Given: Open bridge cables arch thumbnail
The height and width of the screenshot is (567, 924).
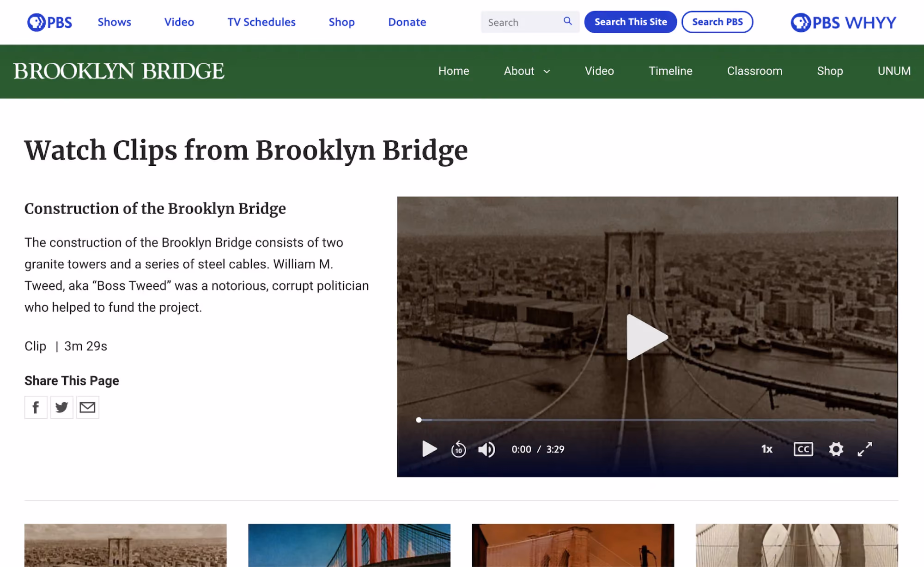Looking at the screenshot, I should (x=797, y=545).
